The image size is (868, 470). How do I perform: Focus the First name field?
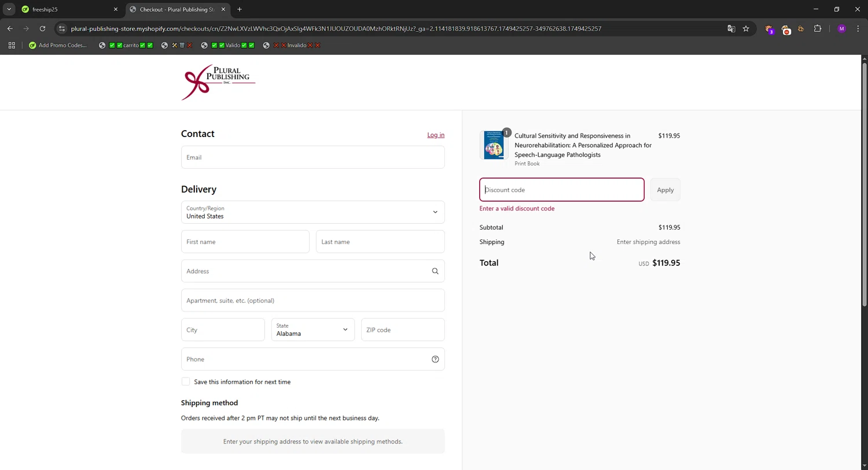pos(245,242)
